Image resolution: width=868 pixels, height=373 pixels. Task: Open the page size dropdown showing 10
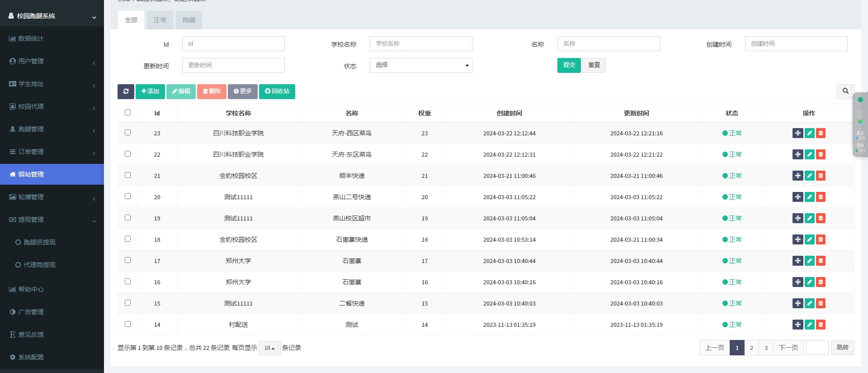pyautogui.click(x=269, y=348)
